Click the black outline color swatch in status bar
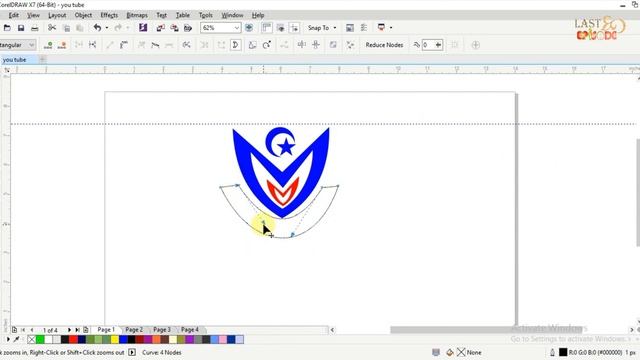The image size is (640, 360). 563,352
